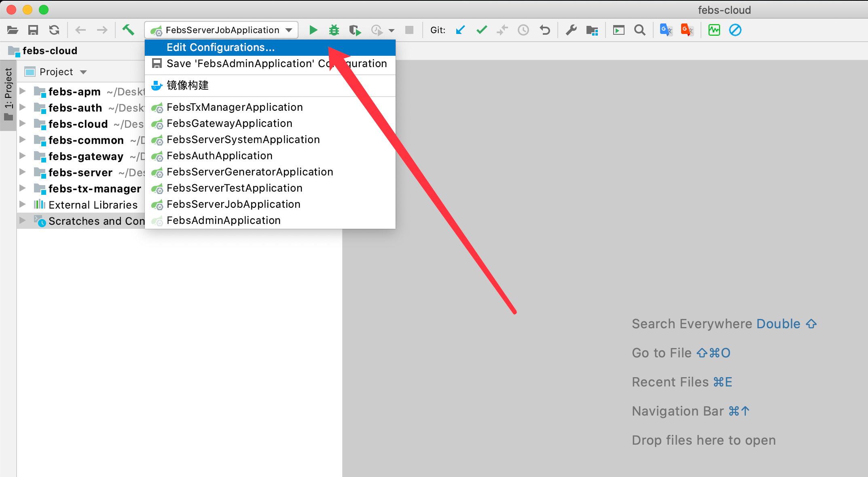The image size is (868, 477).
Task: Update project with Git blue arrow
Action: tap(460, 30)
